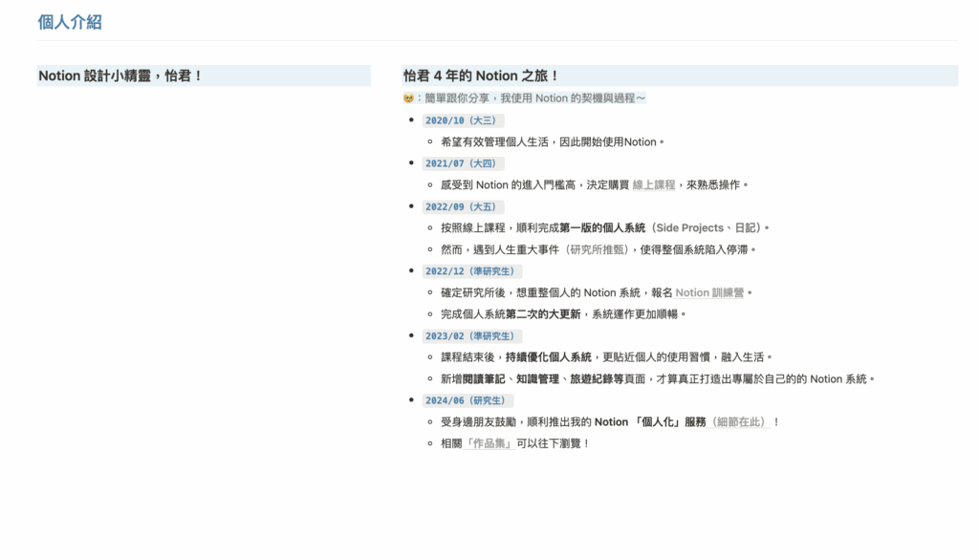This screenshot has width=979, height=560.
Task: Jump to the 作品集 link
Action: tap(489, 443)
